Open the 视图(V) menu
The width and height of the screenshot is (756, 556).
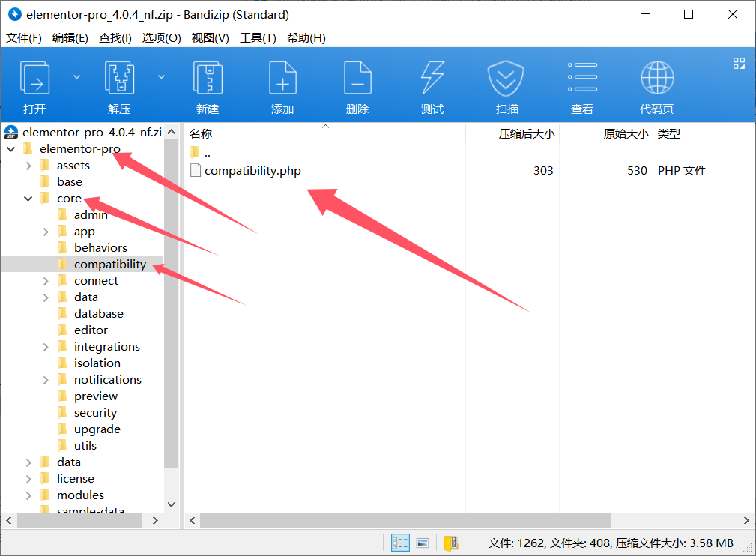tap(211, 37)
